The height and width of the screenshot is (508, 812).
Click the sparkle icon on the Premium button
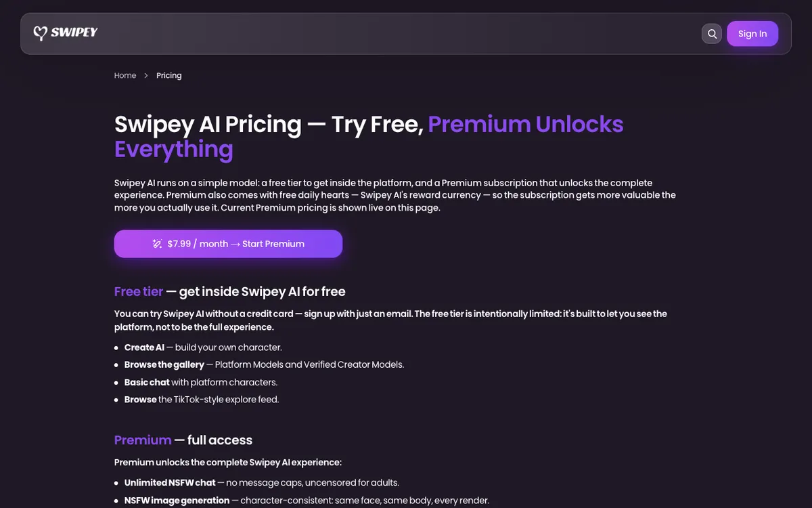coord(157,244)
